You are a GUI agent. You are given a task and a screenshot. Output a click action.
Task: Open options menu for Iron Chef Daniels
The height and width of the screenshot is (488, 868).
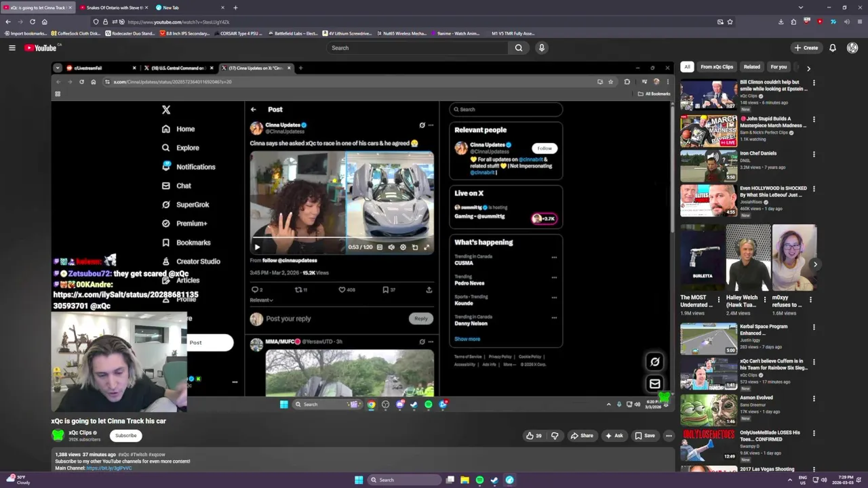(814, 154)
